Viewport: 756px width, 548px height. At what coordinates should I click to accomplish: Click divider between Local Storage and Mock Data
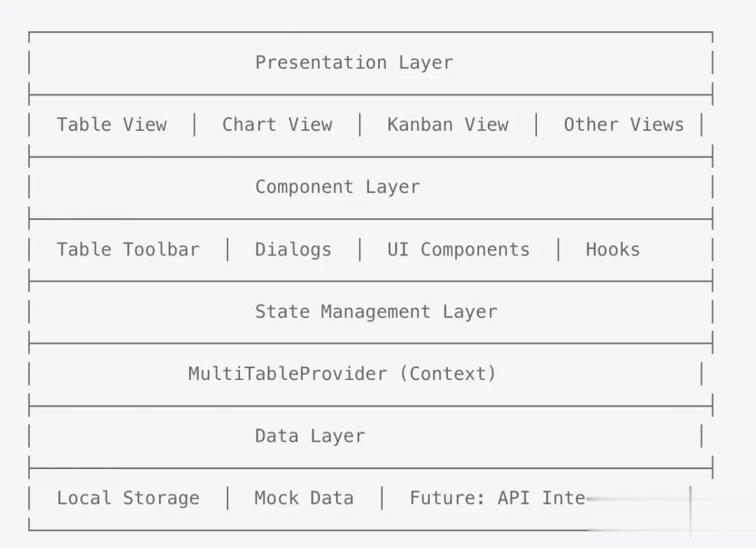(227, 498)
